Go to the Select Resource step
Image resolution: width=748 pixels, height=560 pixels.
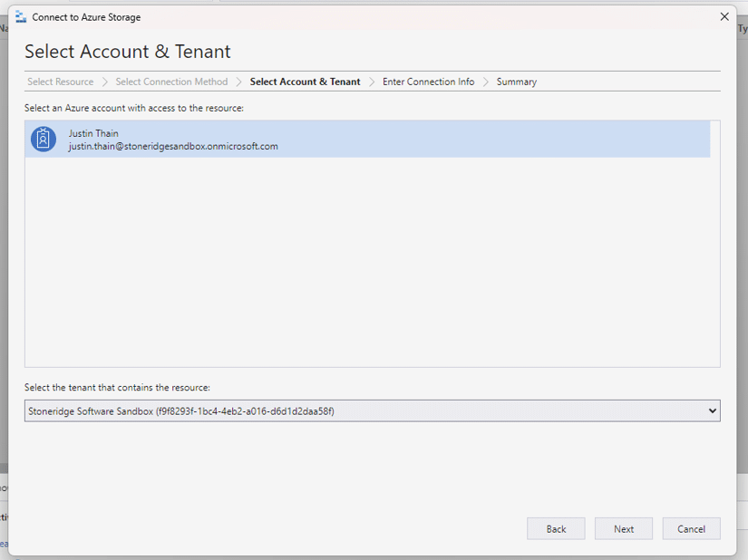click(60, 82)
